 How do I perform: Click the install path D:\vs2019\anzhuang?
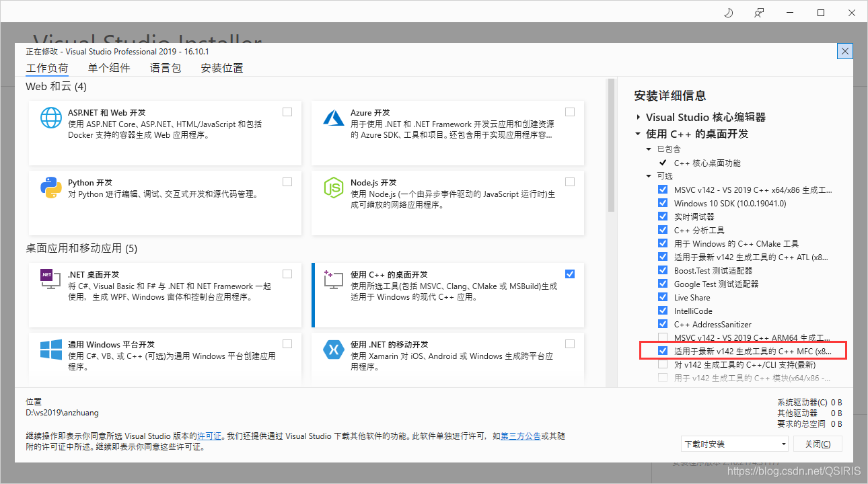click(62, 413)
